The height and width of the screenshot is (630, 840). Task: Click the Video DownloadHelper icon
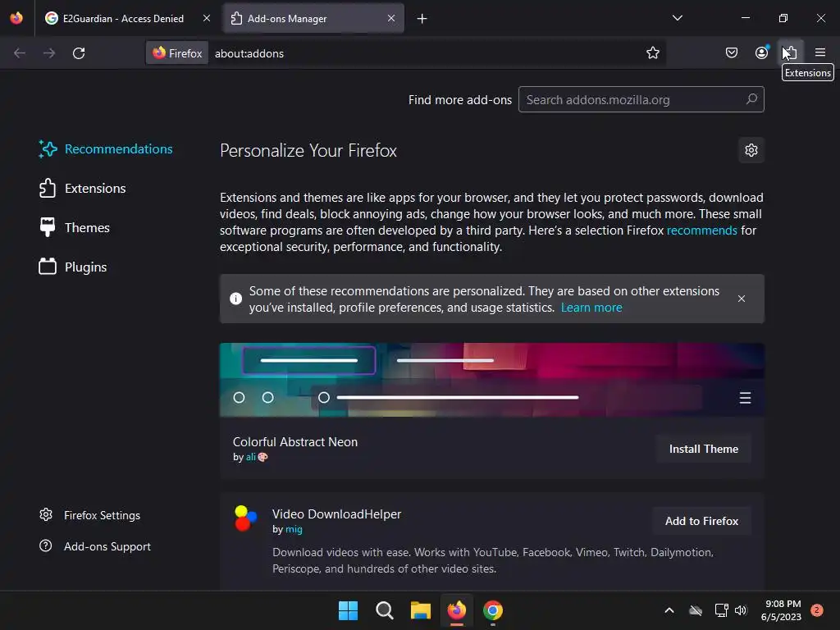245,518
